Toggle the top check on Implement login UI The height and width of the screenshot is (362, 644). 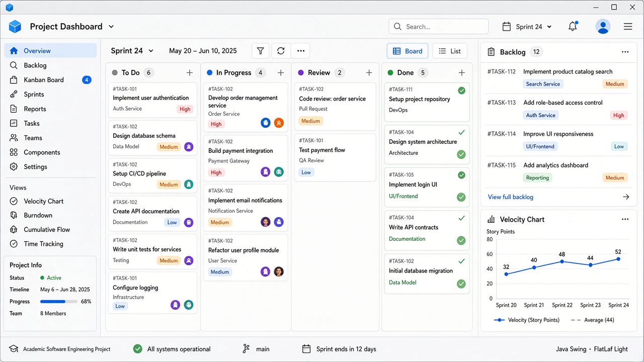point(461,175)
